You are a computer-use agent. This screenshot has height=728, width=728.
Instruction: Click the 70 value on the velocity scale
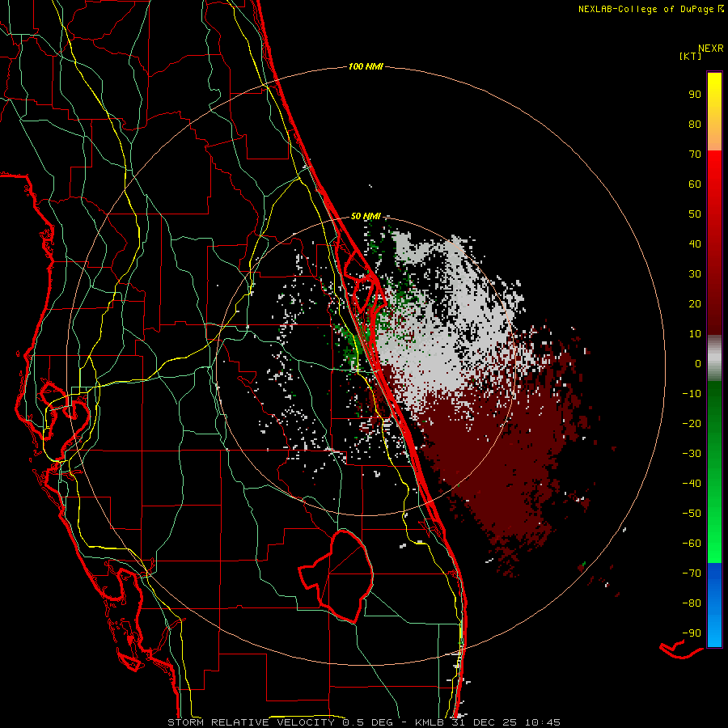[x=695, y=154]
